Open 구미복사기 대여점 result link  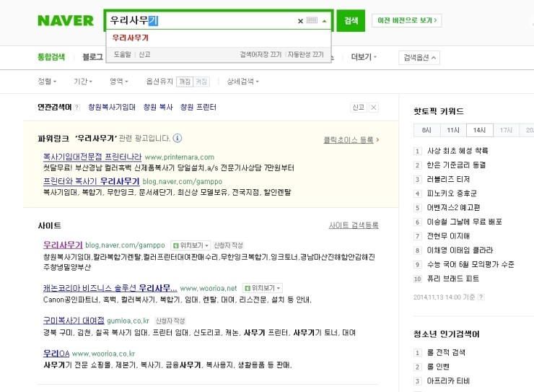(x=74, y=321)
